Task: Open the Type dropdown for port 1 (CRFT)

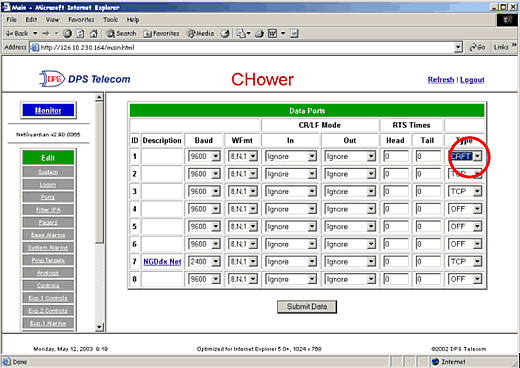Action: coord(478,156)
